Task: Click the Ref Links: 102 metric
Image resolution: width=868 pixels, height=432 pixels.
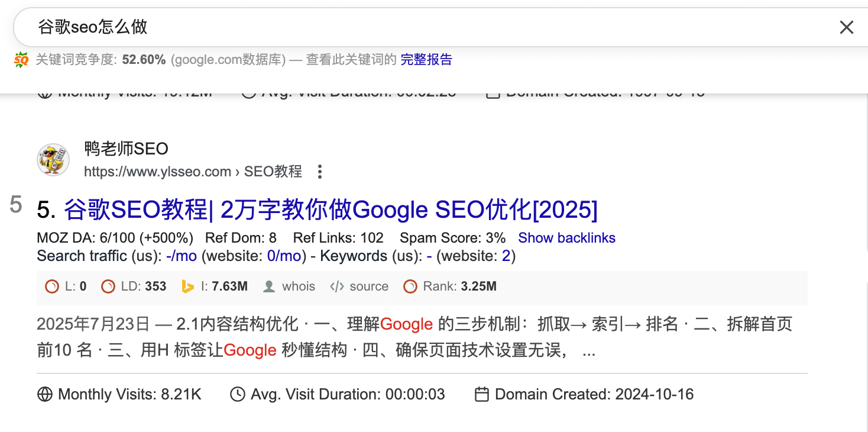Action: 338,238
